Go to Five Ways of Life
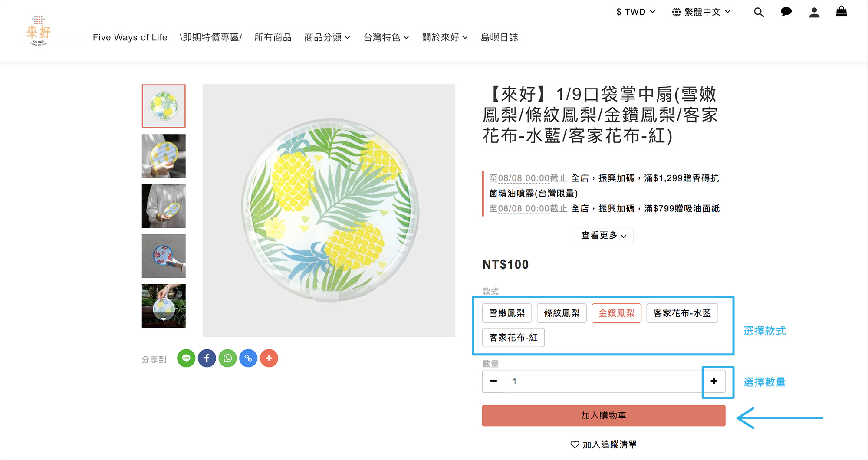868x460 pixels. point(130,38)
